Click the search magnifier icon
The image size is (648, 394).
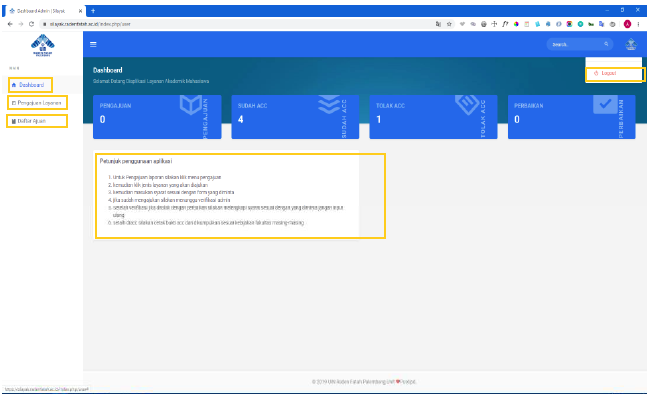coord(606,44)
